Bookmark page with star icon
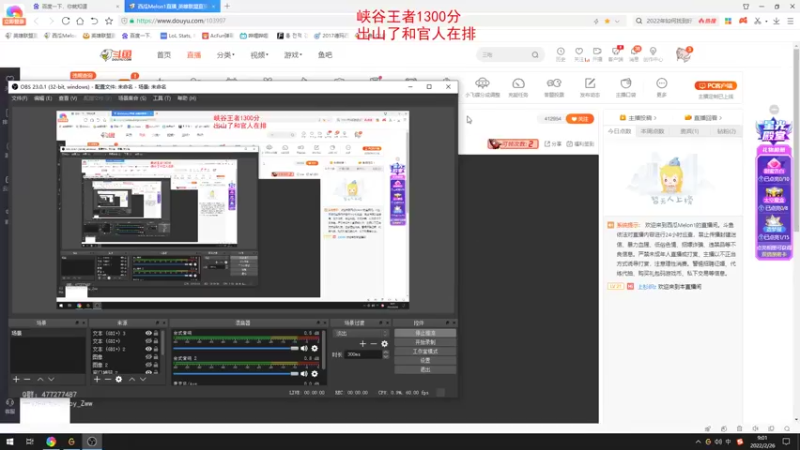The image size is (800, 450). (109, 21)
